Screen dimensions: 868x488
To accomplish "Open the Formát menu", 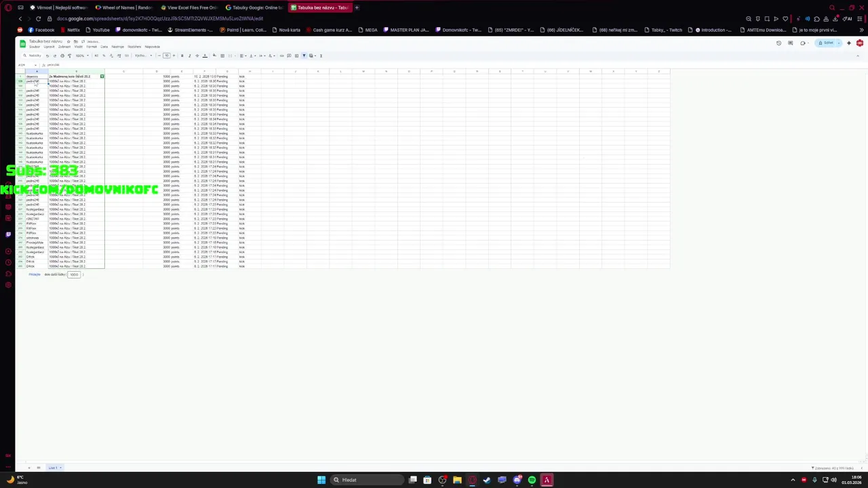I will tap(92, 47).
